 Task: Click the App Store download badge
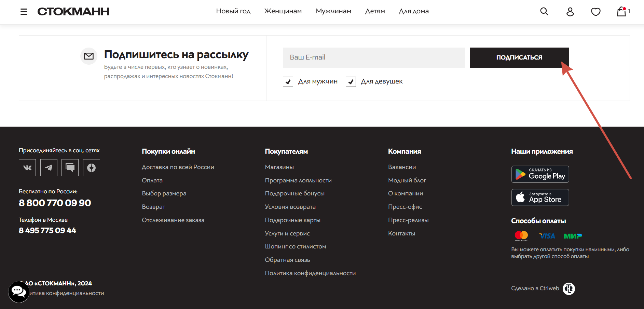[x=540, y=197]
